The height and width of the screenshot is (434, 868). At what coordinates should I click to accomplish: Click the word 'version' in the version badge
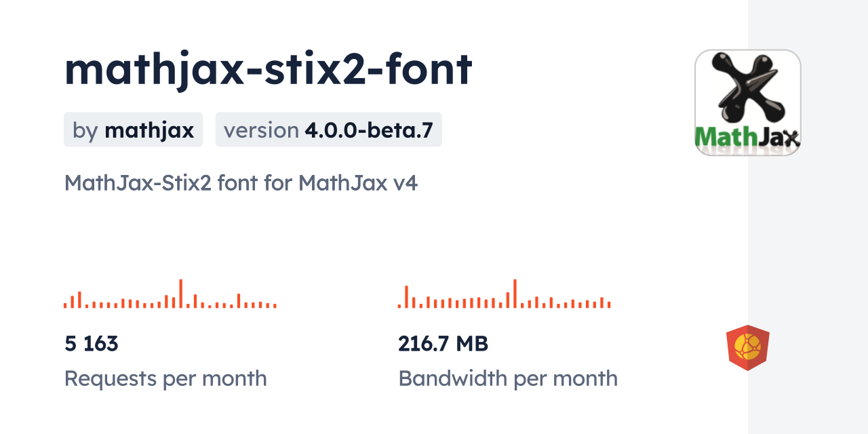pos(261,130)
